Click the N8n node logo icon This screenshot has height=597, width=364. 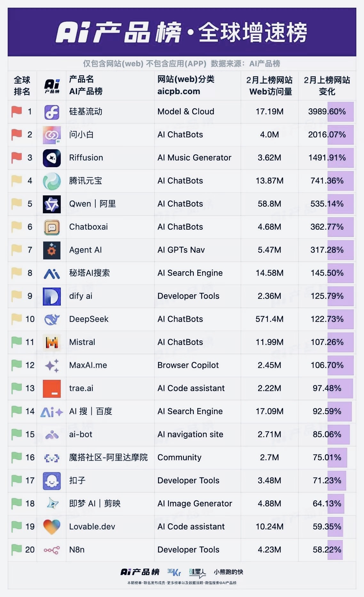pos(51,550)
